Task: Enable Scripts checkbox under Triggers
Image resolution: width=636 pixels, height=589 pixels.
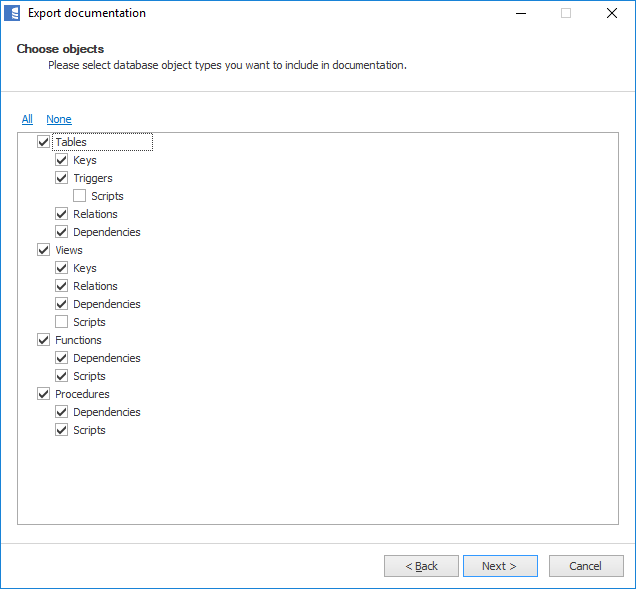Action: click(x=79, y=196)
